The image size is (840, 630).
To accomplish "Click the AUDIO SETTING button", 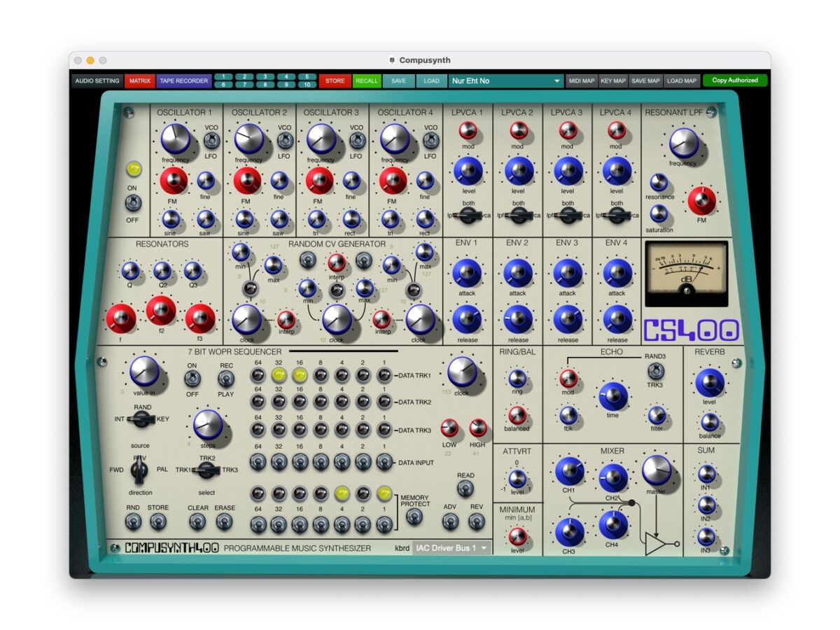I will (x=97, y=80).
